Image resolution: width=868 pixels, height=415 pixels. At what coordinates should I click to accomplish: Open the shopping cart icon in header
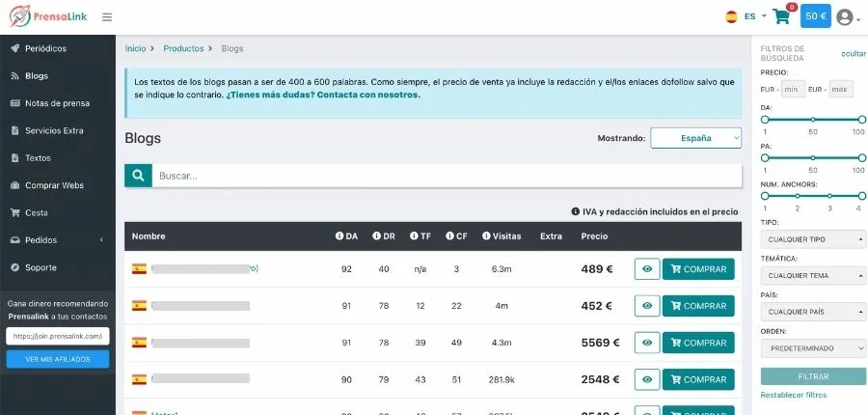coord(781,16)
